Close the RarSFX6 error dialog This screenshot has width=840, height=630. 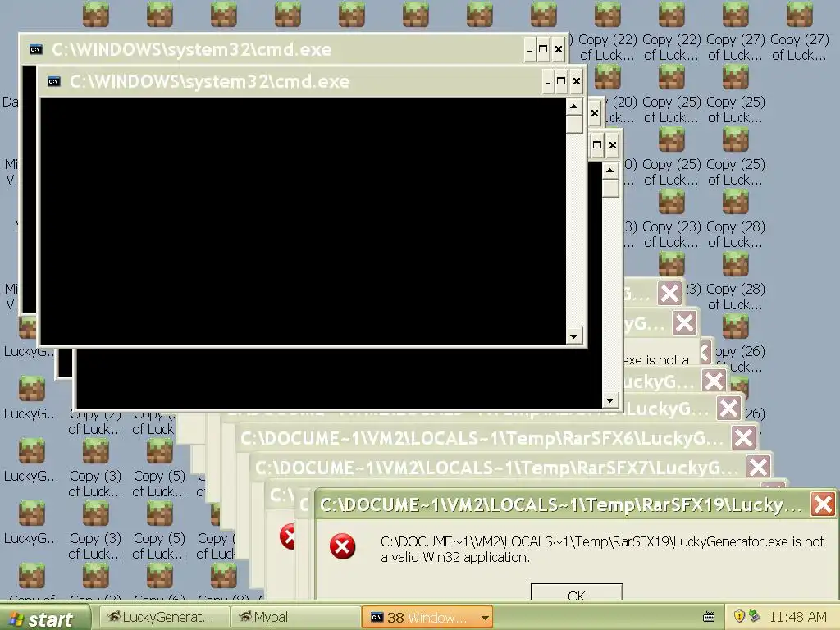(743, 438)
